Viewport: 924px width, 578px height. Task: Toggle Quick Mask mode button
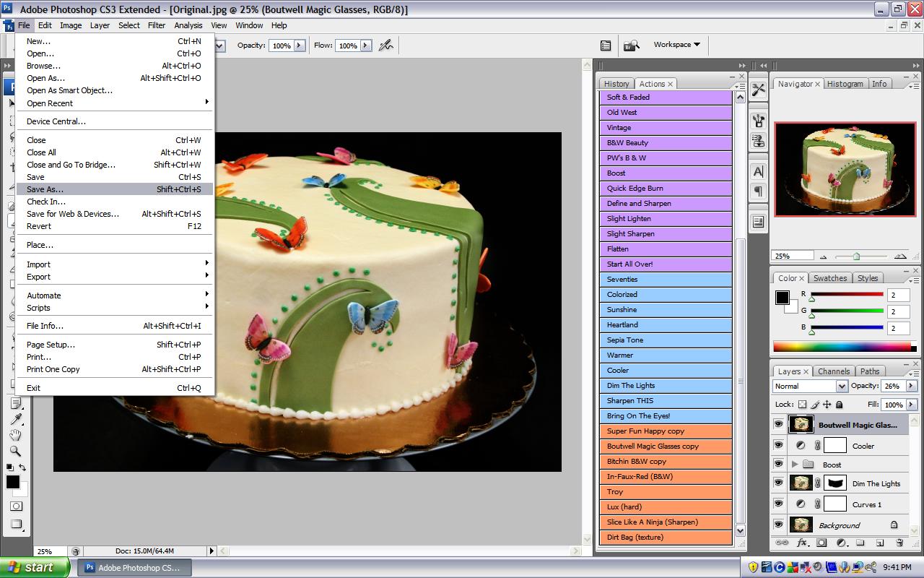16,506
